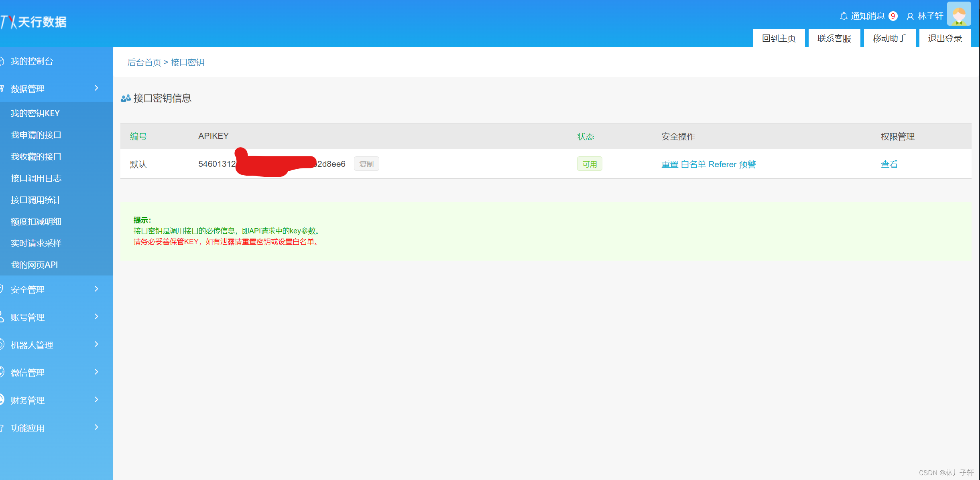Open 我的密钥KEY in the sidebar

(x=35, y=113)
